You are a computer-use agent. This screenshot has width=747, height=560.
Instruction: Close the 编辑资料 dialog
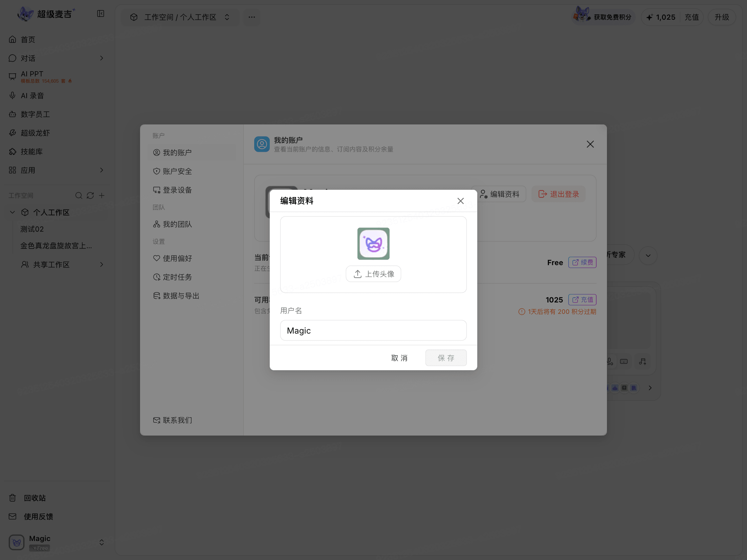(461, 201)
